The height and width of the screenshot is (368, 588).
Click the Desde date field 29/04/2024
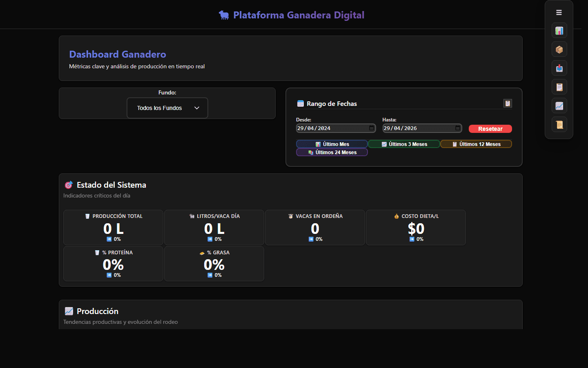[x=336, y=128]
